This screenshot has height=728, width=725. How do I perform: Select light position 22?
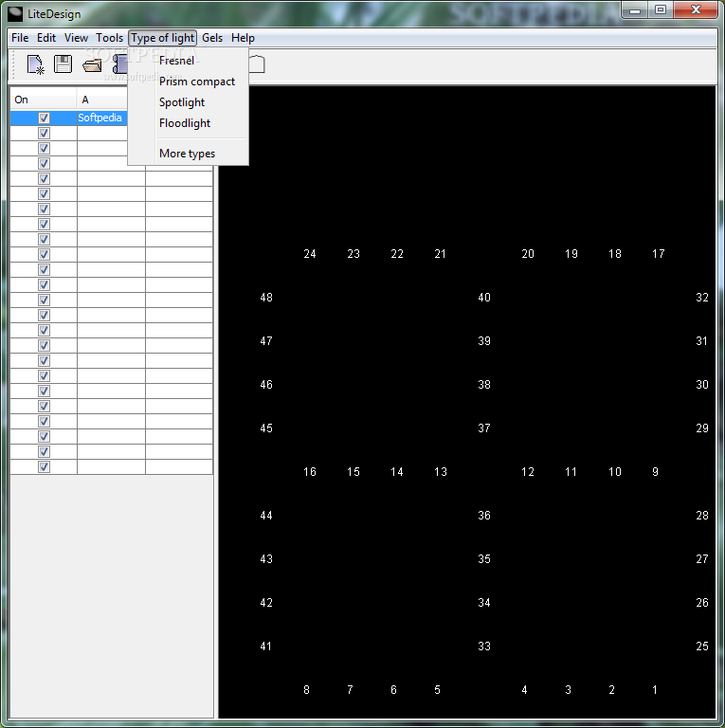coord(397,254)
